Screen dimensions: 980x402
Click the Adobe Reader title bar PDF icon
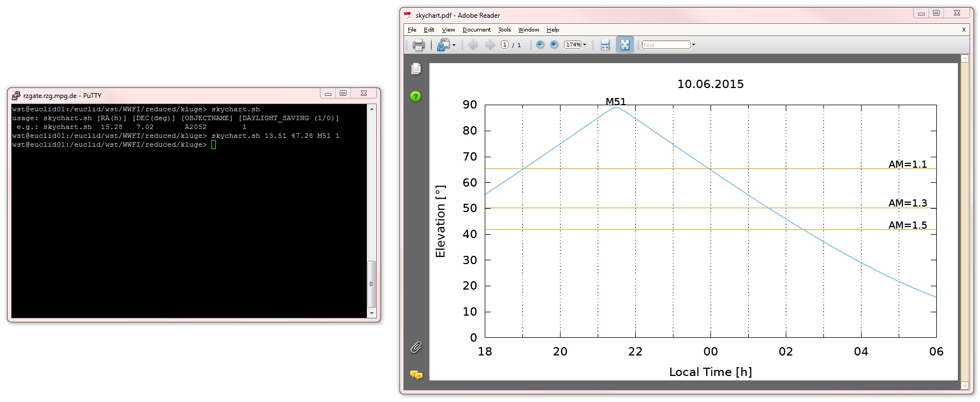click(408, 15)
